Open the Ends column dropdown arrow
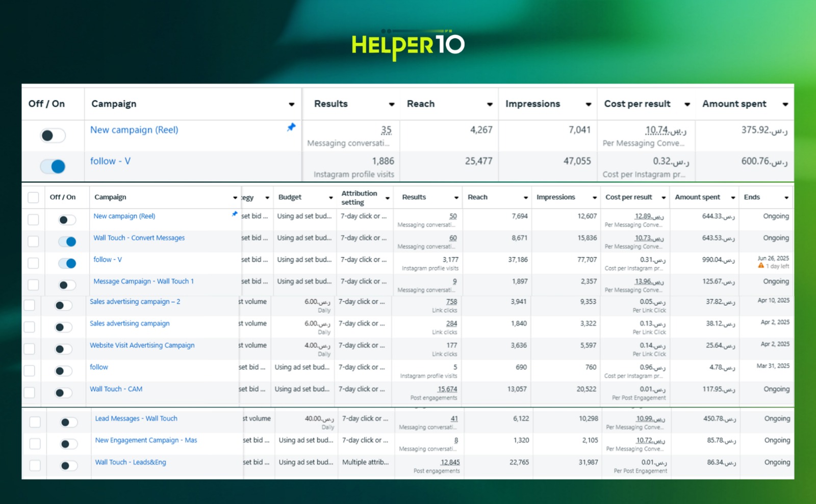Viewport: 816px width, 504px height. (786, 198)
